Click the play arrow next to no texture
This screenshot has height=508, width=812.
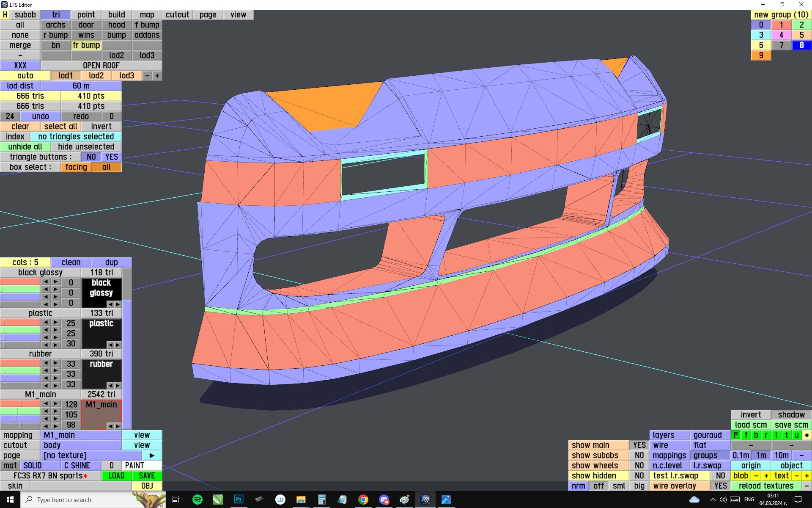click(x=152, y=455)
